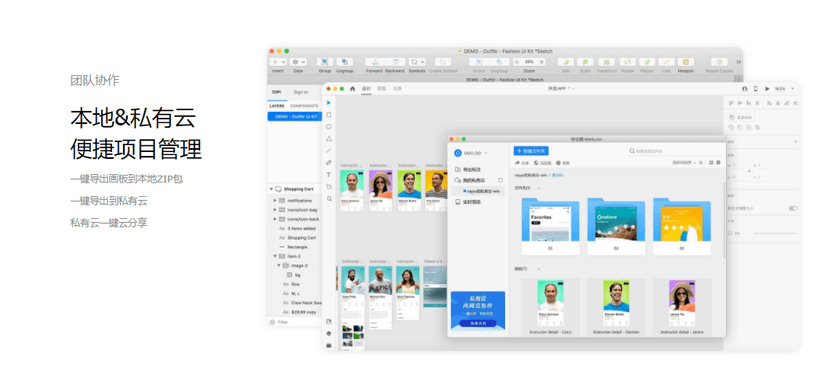Open the Sign In tab
The height and width of the screenshot is (374, 828).
click(x=300, y=92)
